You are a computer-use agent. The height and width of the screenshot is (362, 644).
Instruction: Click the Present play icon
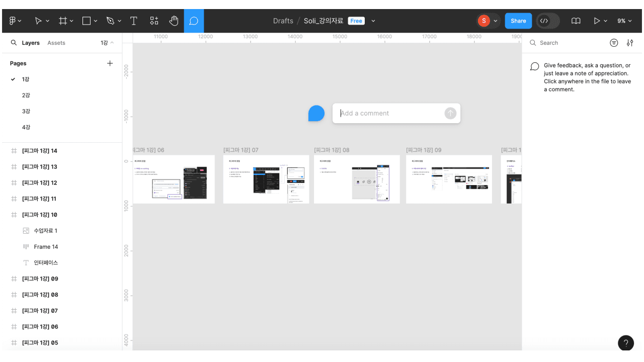tap(597, 21)
